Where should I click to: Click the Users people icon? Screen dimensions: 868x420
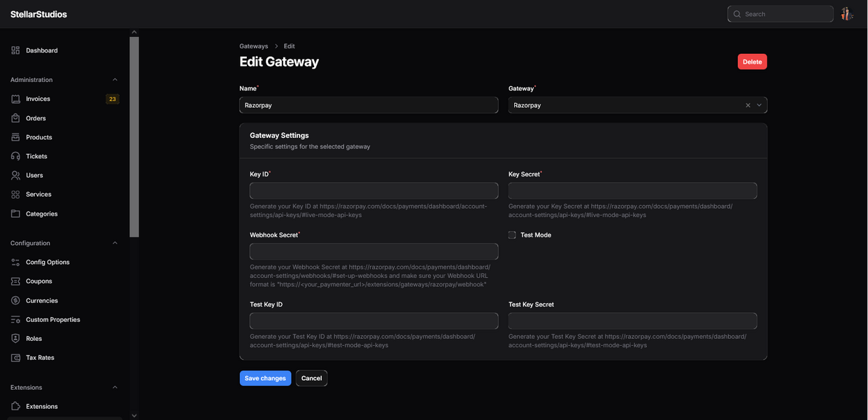pyautogui.click(x=15, y=175)
